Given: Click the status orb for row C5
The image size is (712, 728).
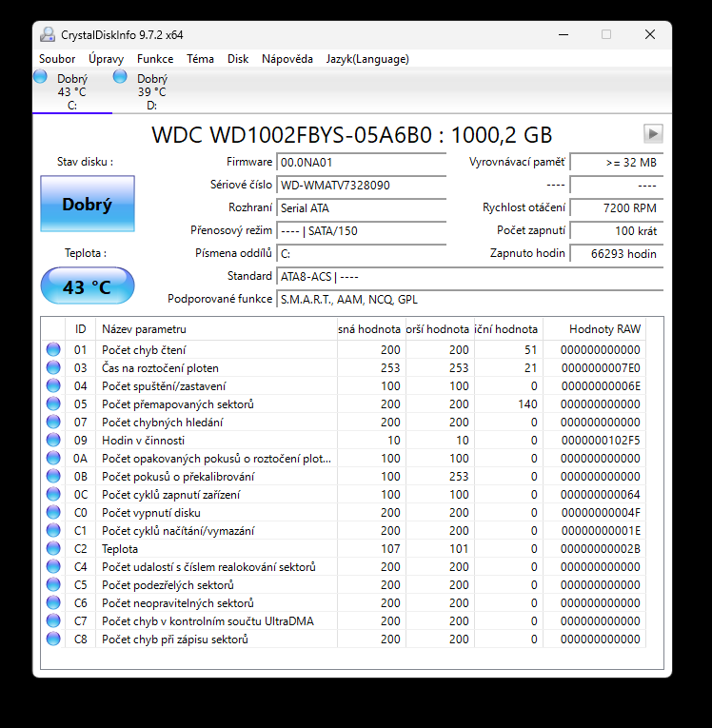Looking at the screenshot, I should click(x=53, y=584).
